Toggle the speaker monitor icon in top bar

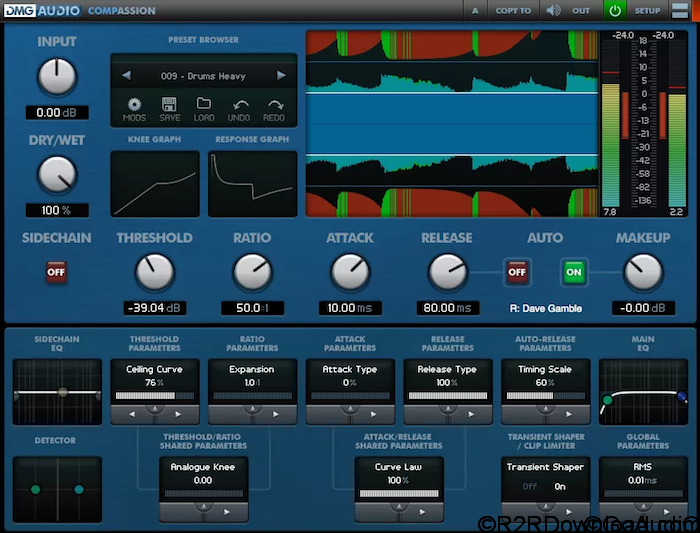click(x=553, y=10)
